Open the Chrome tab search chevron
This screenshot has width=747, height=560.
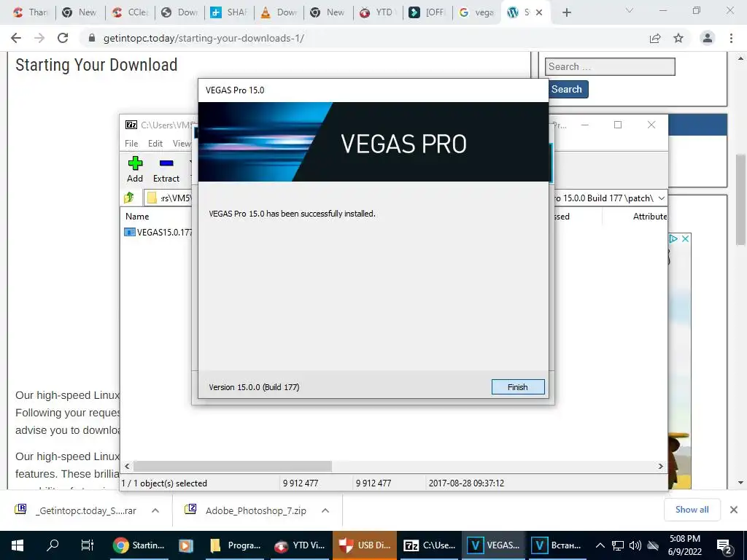(x=630, y=10)
